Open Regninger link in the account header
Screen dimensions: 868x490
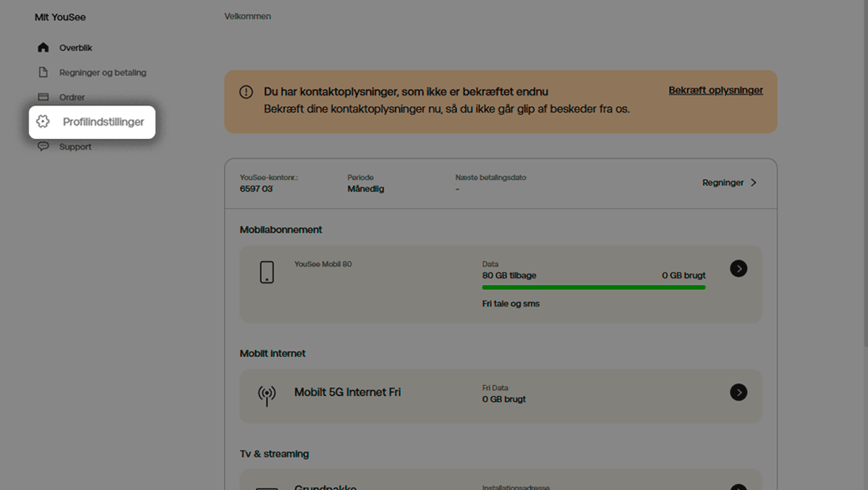point(723,183)
